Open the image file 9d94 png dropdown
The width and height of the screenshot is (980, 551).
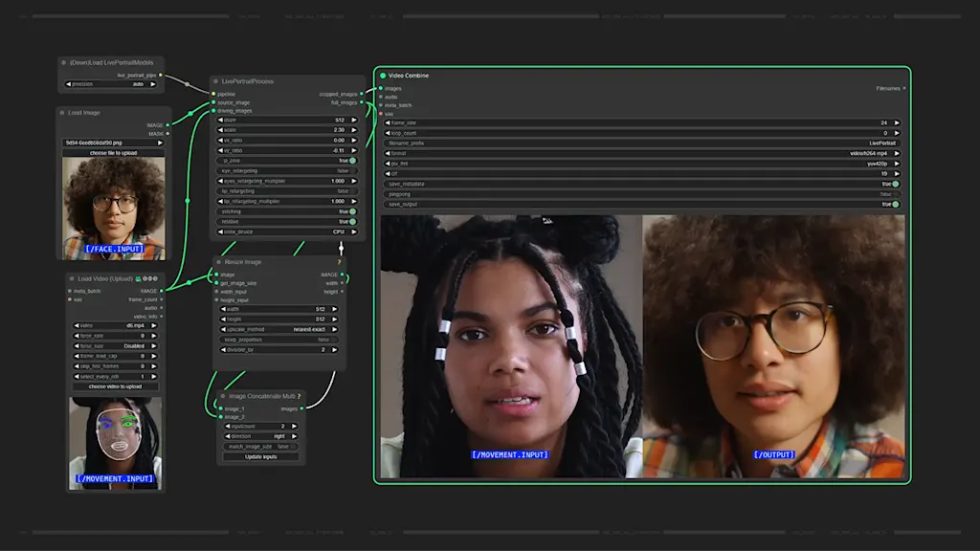113,143
